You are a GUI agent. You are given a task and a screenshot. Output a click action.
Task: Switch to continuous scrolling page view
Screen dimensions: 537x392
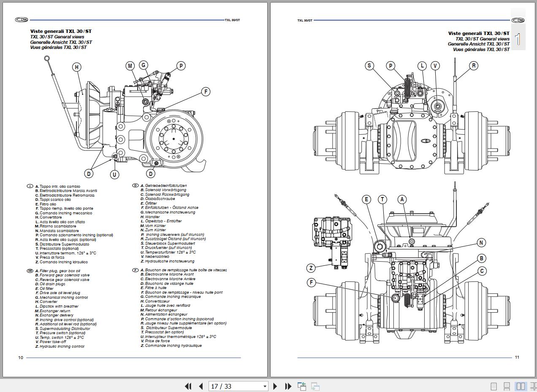(x=507, y=386)
